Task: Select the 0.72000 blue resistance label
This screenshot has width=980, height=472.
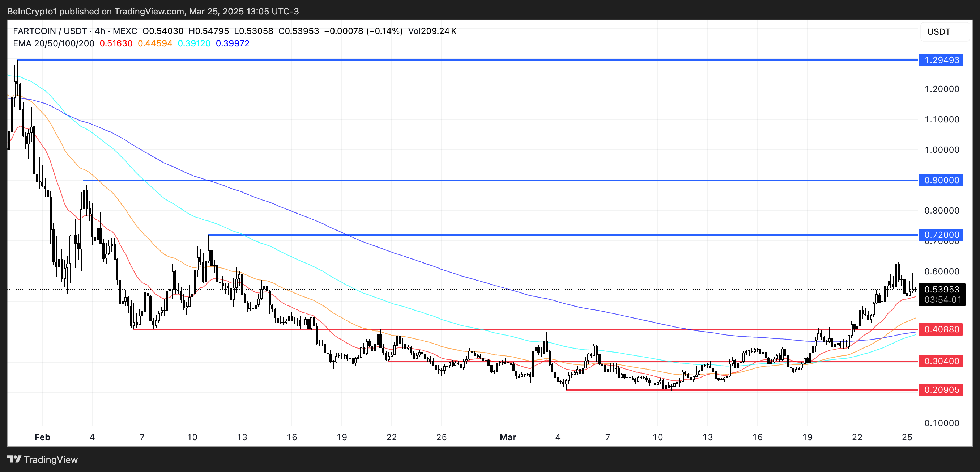Action: 941,235
